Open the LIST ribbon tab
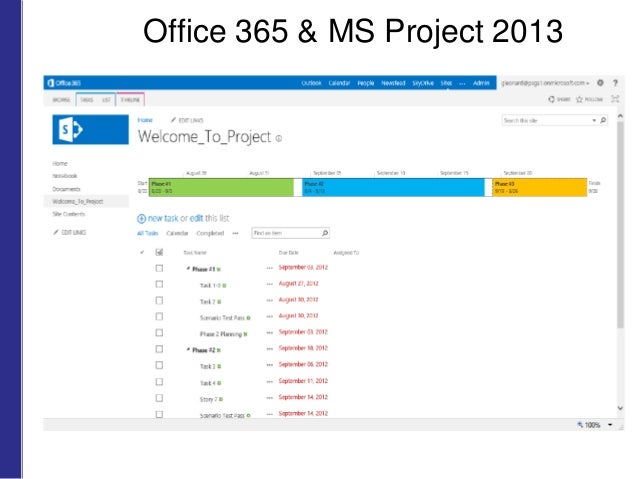 point(106,100)
